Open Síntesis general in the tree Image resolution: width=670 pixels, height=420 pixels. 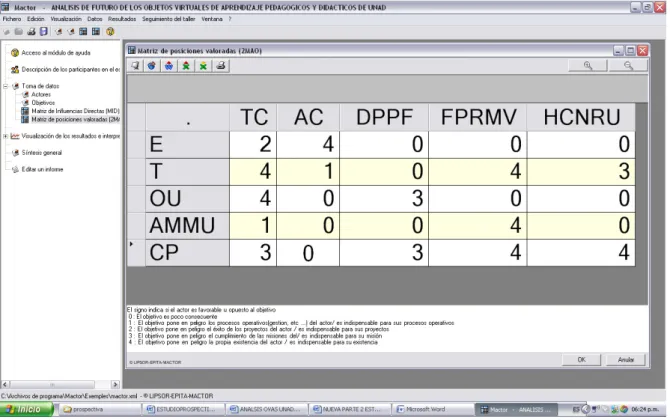click(41, 153)
